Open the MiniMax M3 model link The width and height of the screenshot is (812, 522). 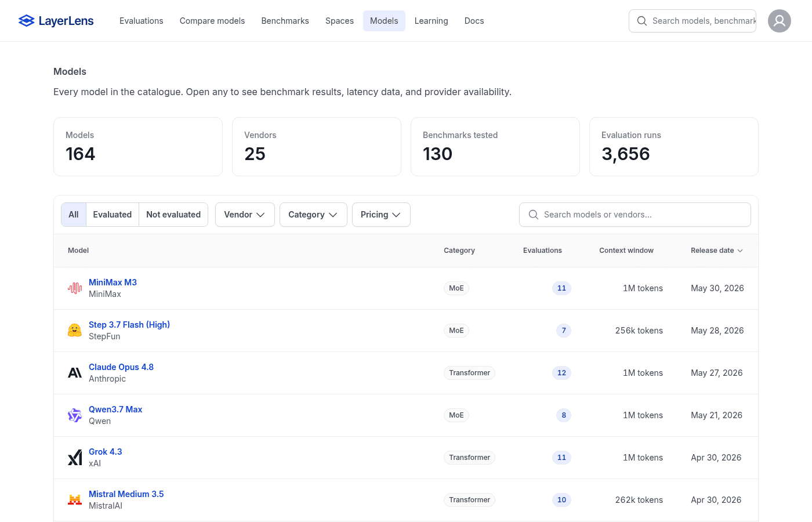click(x=113, y=282)
